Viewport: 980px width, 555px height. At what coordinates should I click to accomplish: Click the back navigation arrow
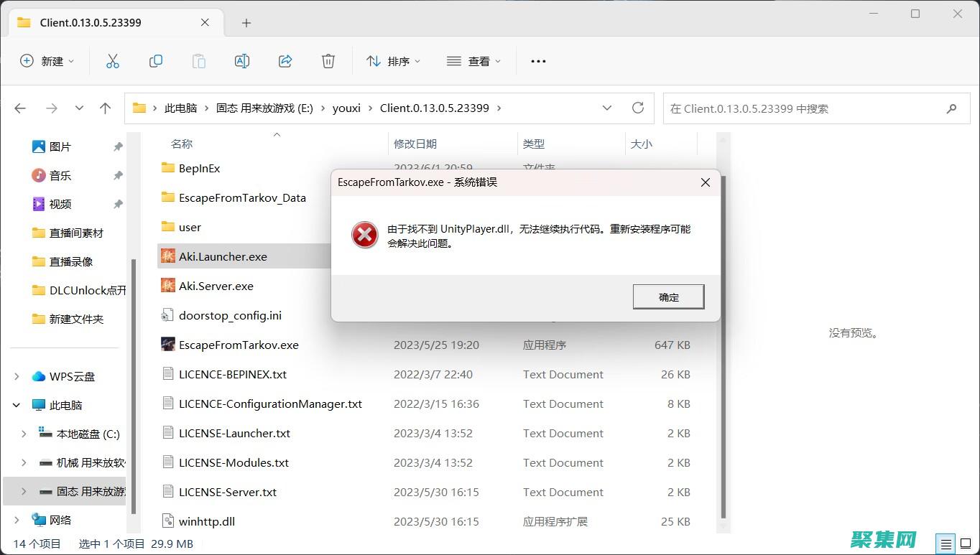click(20, 107)
